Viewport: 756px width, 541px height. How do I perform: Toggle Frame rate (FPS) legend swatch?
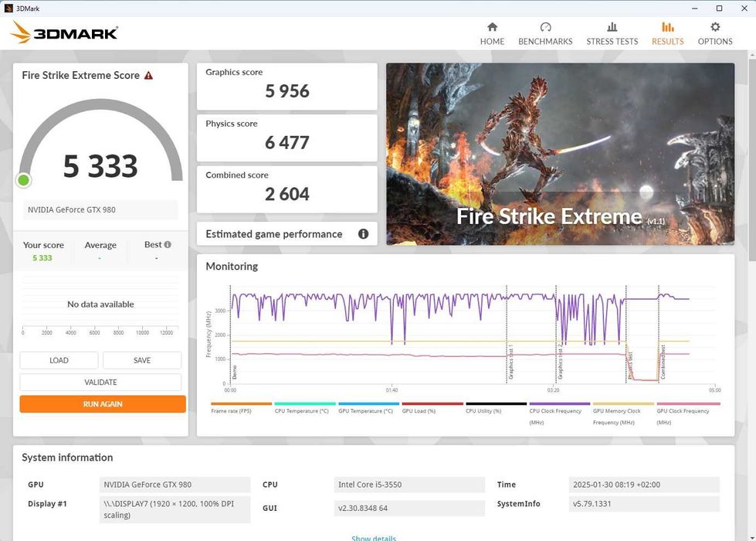pyautogui.click(x=241, y=404)
